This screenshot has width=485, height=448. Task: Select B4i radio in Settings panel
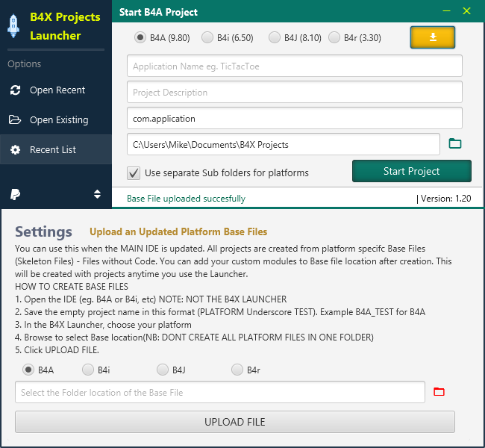tap(88, 370)
